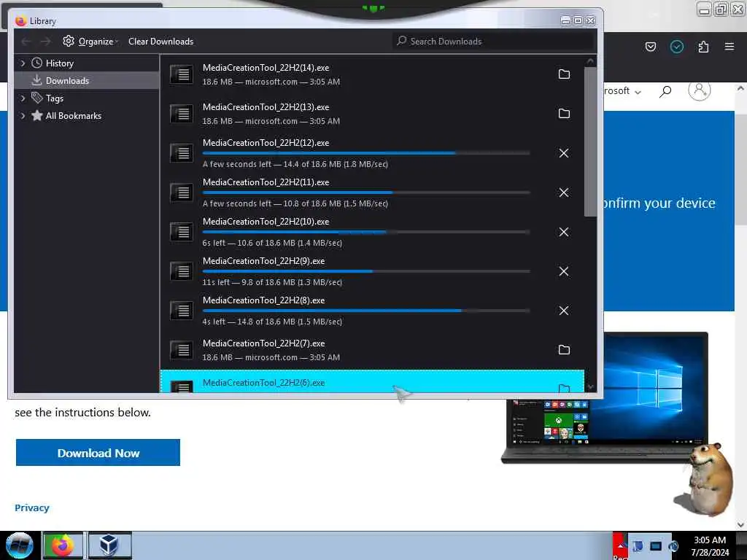Click file icon of MediaCreationTool_22H2(13).exe
This screenshot has height=560, width=747.
182,114
